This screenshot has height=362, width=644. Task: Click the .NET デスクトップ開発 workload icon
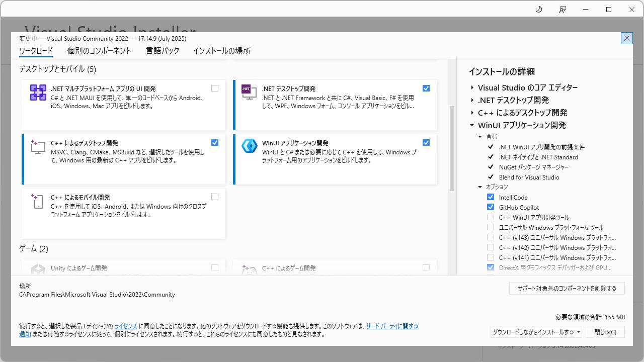pos(249,92)
